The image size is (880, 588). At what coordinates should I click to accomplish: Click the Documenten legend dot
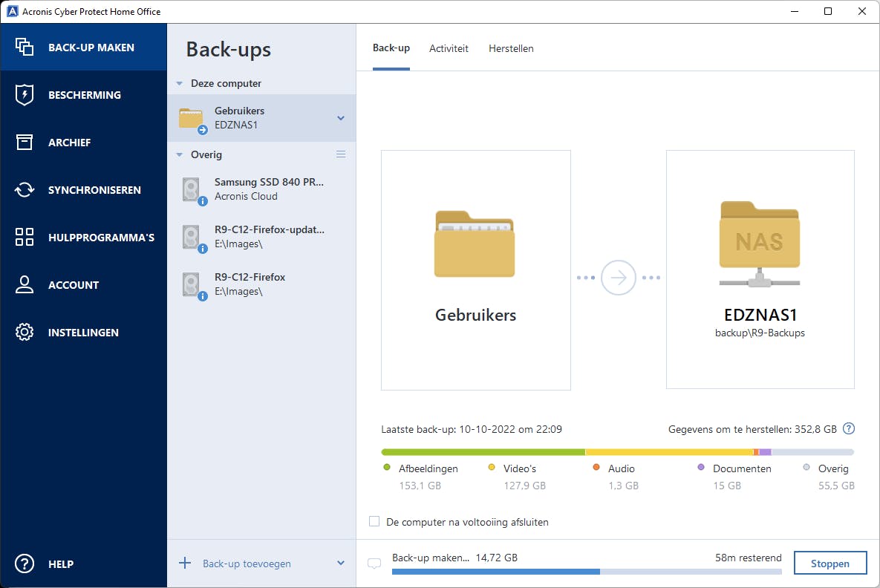click(700, 468)
